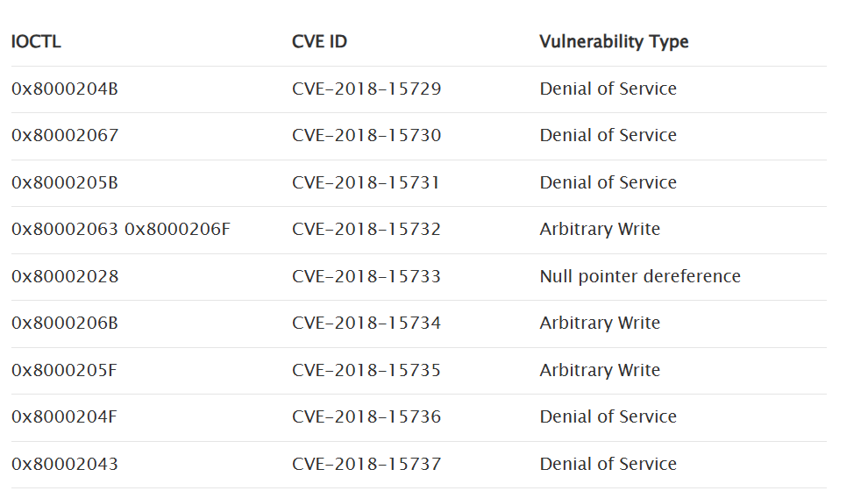Select IOCTL code 0x80002067

coord(65,136)
